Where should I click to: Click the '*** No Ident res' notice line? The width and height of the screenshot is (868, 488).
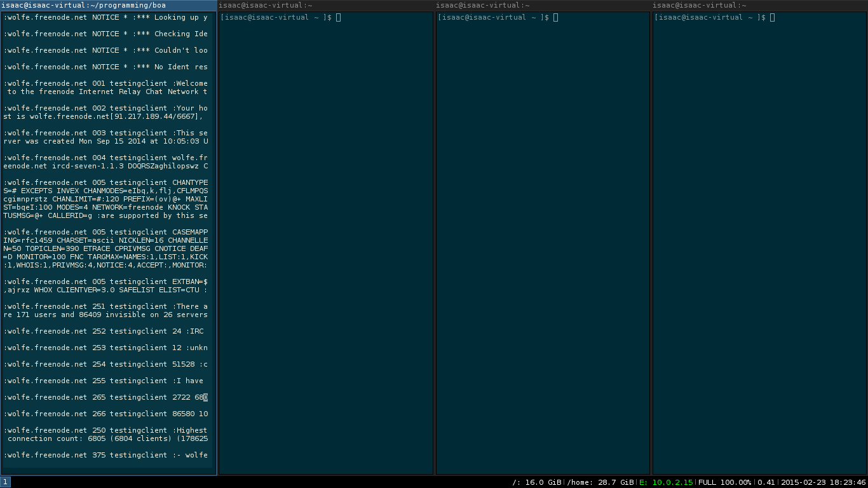[105, 67]
